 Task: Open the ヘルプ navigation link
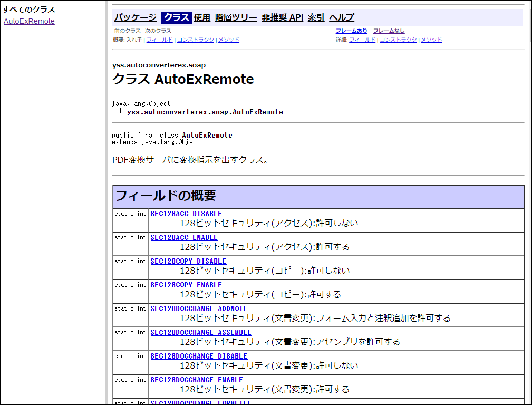pos(342,18)
